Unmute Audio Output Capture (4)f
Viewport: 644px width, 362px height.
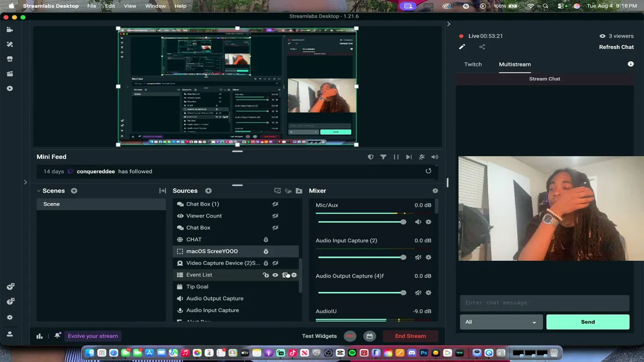click(x=418, y=293)
